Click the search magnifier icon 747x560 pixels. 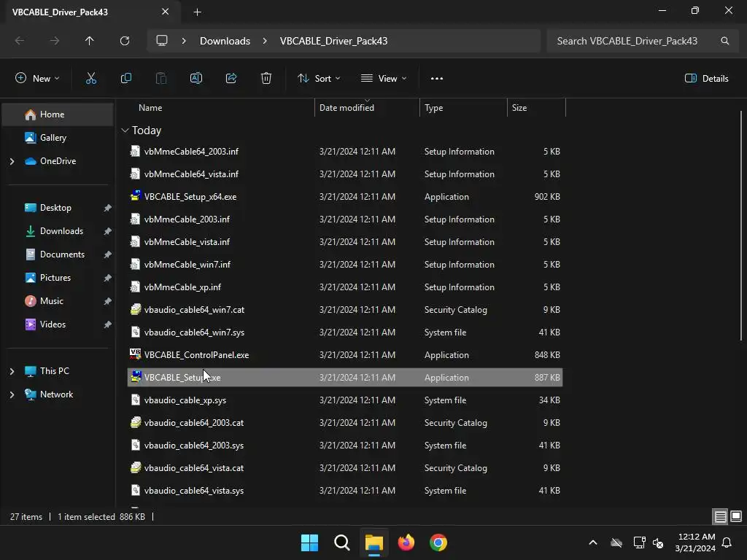(x=724, y=41)
